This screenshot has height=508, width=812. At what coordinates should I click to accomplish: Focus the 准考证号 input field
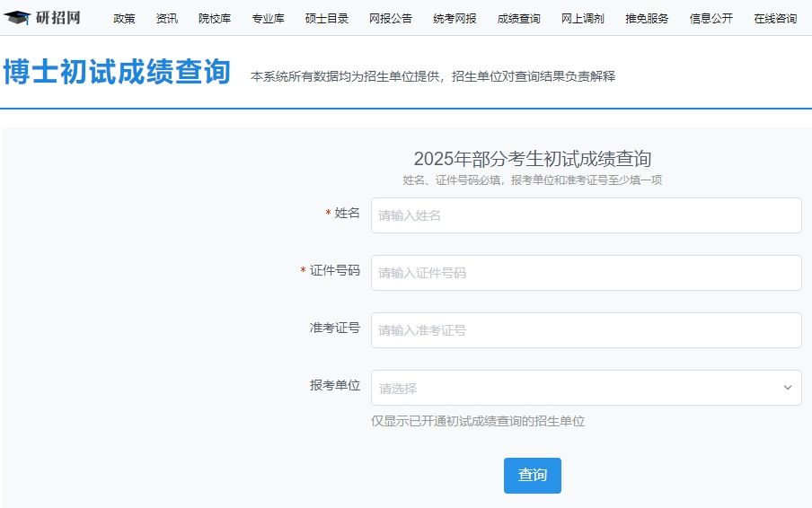[x=587, y=330]
